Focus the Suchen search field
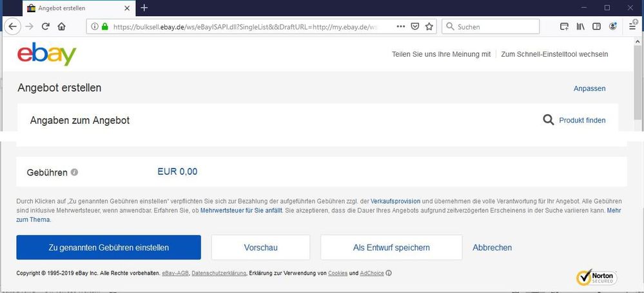 coord(491,26)
